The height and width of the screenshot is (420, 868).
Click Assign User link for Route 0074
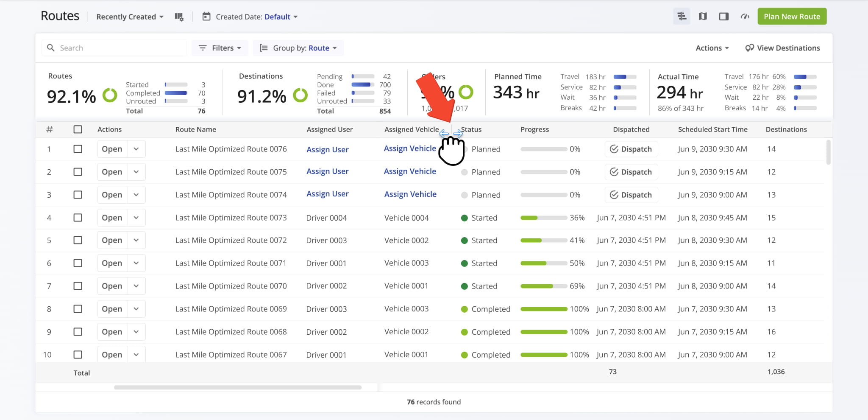point(327,194)
